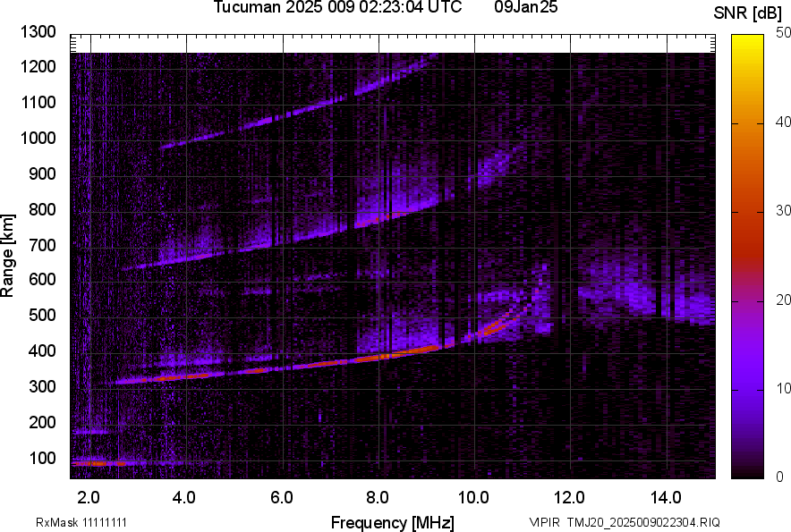Image resolution: width=791 pixels, height=532 pixels.
Task: Click the colorbar tick label 40
Action: (x=783, y=122)
